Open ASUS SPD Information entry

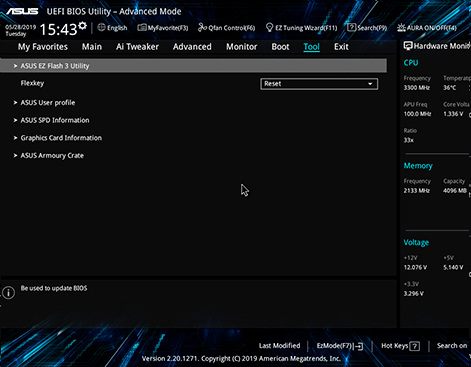tap(55, 120)
